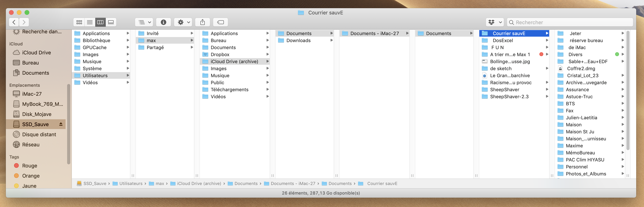Screen dimensions: 644x207
Task: Go back with the left chevron button
Action: coord(14,22)
